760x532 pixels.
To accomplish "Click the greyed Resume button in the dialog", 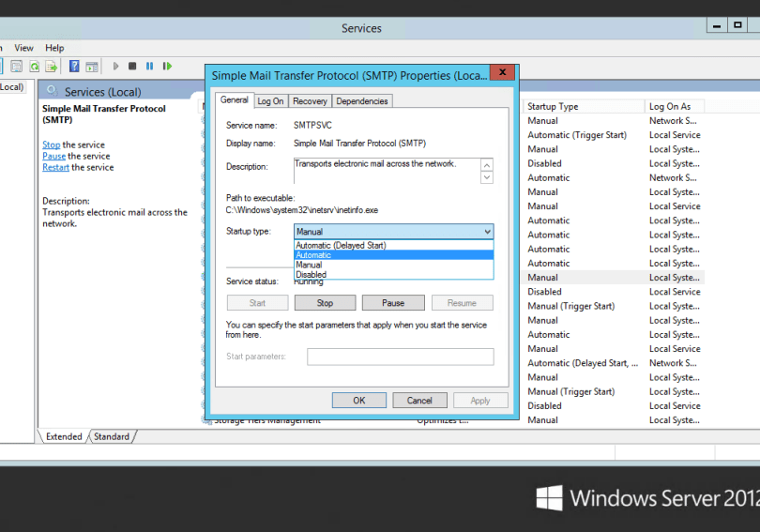I will pyautogui.click(x=462, y=303).
